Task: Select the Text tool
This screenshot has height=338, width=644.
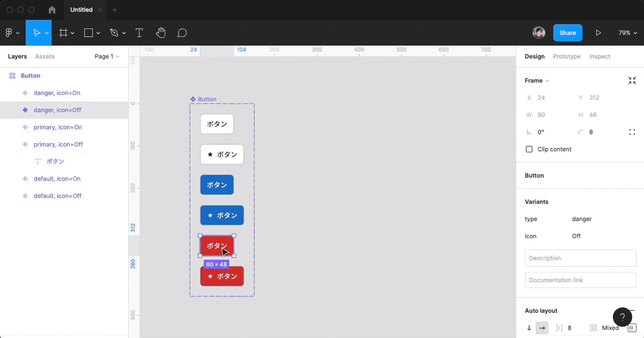Action: 139,33
